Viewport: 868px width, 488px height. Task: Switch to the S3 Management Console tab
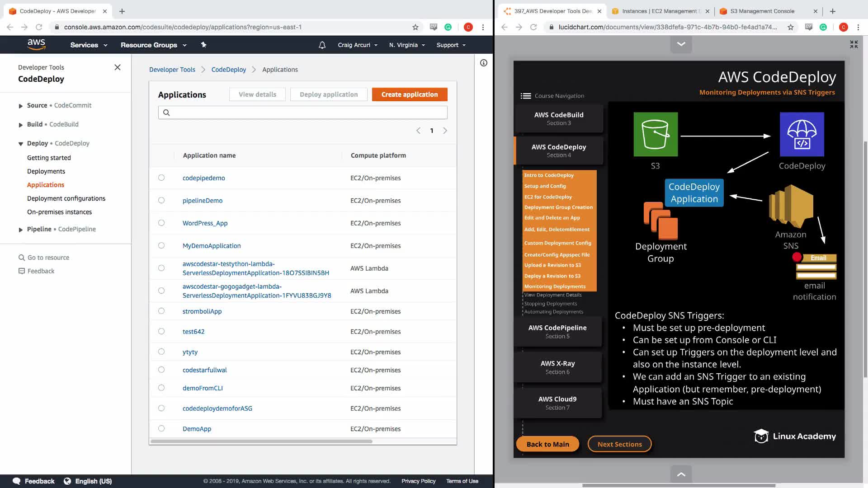(x=762, y=11)
